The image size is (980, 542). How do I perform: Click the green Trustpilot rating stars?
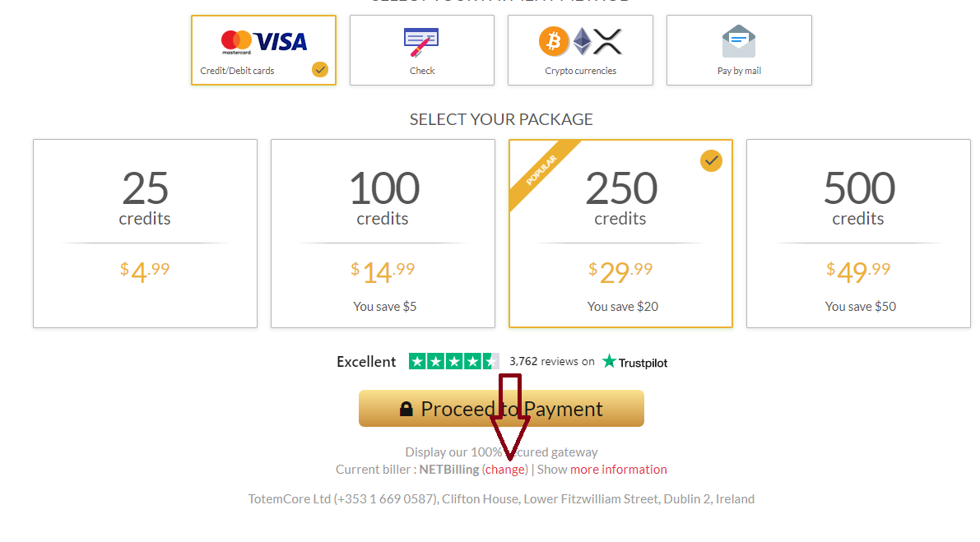tap(453, 361)
